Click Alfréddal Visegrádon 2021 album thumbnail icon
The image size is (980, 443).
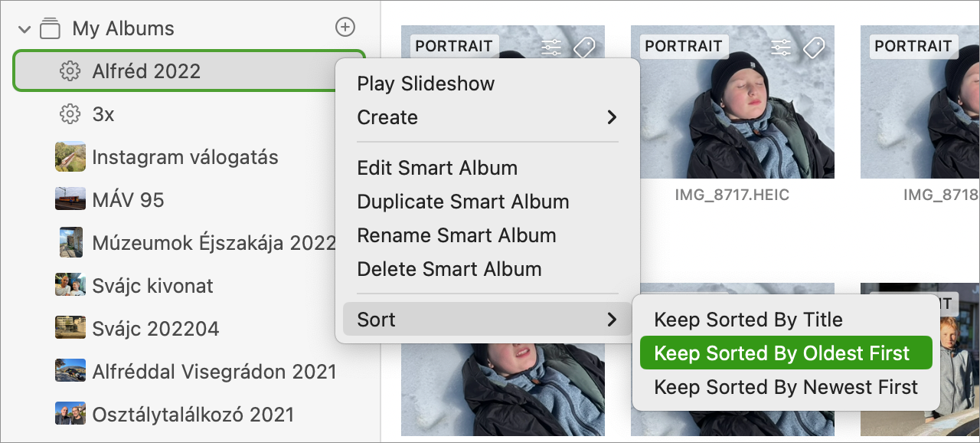[70, 372]
